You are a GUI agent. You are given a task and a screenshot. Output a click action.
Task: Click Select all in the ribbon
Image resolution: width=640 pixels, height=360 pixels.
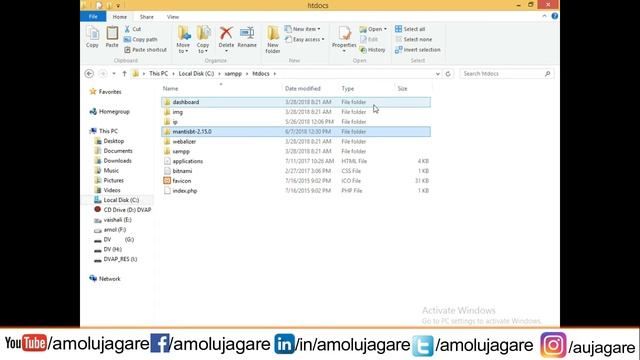[410, 29]
